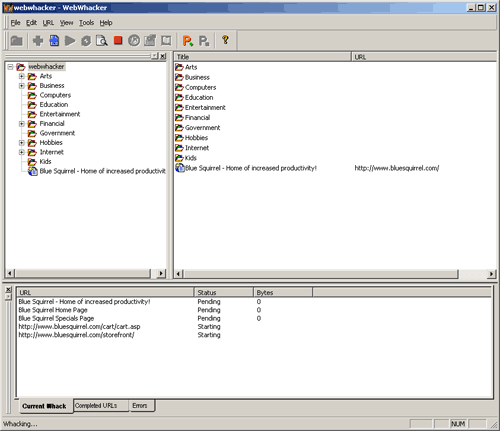This screenshot has width=500, height=431.
Task: Expand the Financial tree node
Action: coord(22,124)
